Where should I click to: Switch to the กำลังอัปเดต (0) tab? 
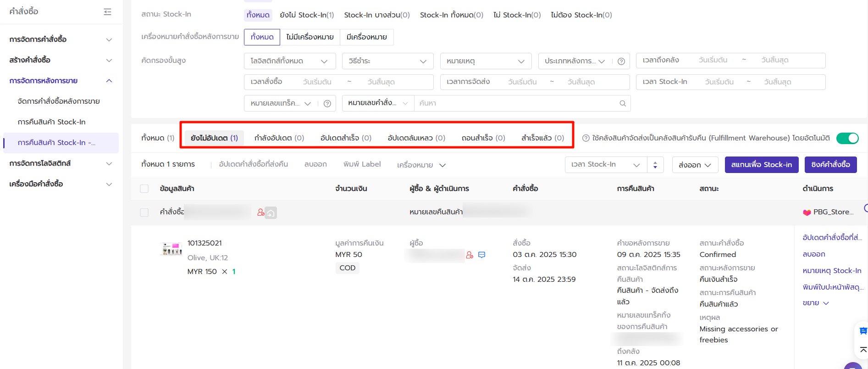coord(279,138)
